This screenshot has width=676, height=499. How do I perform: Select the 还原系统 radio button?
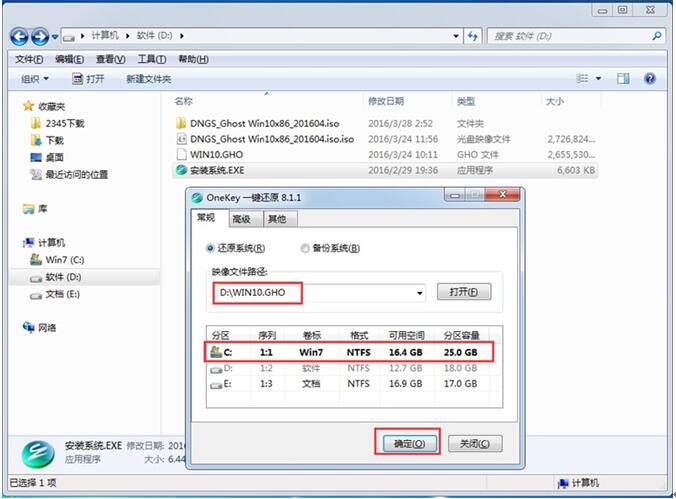[x=210, y=248]
